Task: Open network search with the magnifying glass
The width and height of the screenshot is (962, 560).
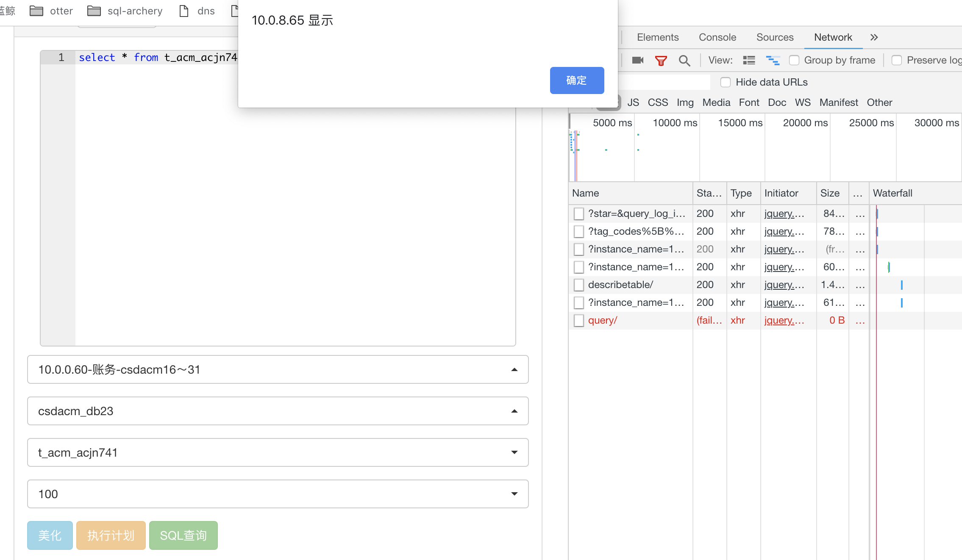Action: [x=684, y=60]
